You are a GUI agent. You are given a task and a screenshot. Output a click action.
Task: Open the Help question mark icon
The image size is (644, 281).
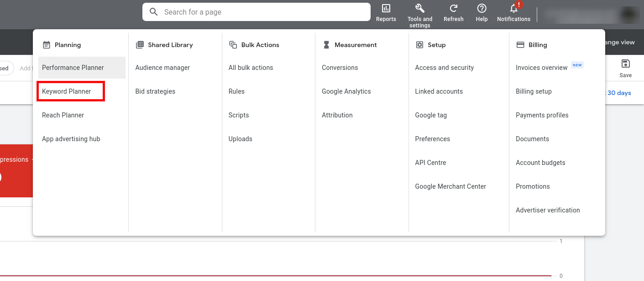482,9
